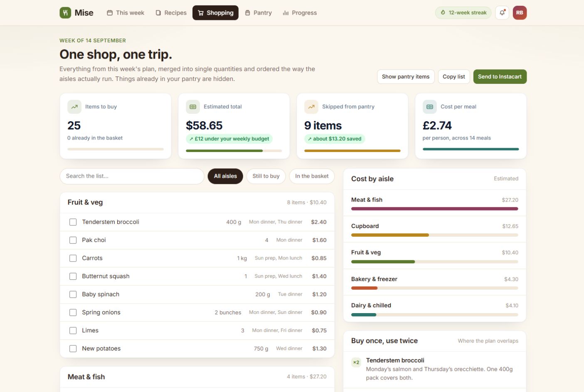This screenshot has height=392, width=584.
Task: Click the Estimated total budget progress bar
Action: pyautogui.click(x=234, y=151)
